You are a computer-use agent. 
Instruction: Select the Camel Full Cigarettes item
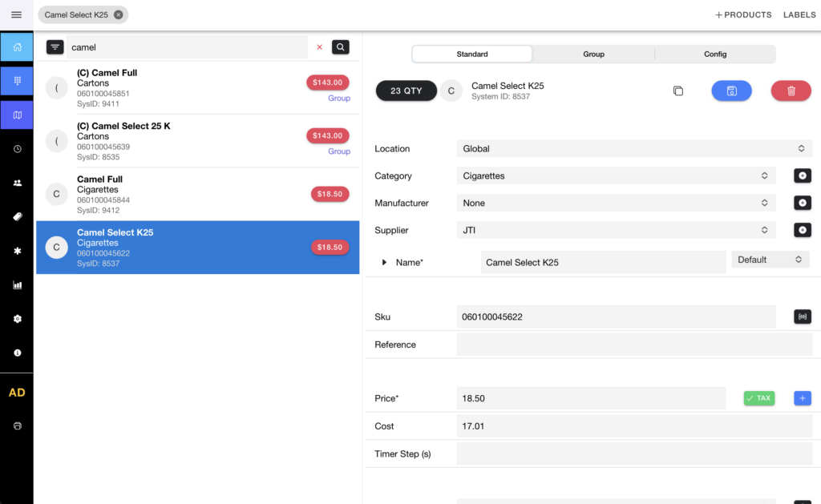(197, 194)
